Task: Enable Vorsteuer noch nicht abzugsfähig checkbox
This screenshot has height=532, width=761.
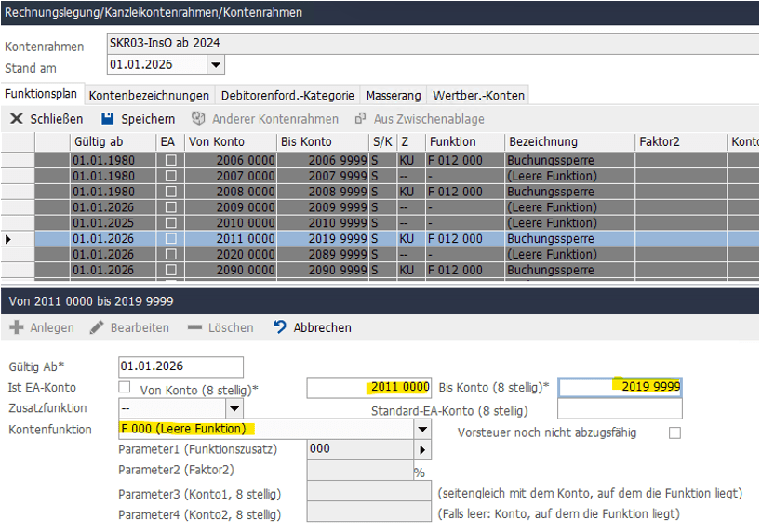Action: (674, 432)
